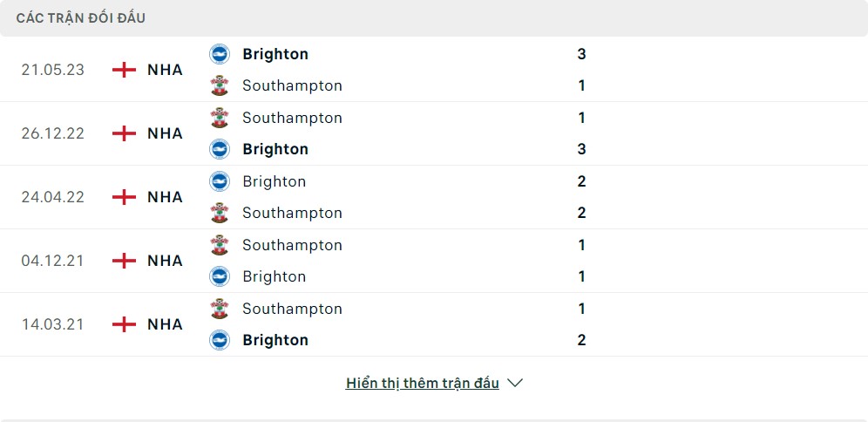Select NHA league label in 04.12.21 row
Screen dimensions: 868x422
(165, 261)
